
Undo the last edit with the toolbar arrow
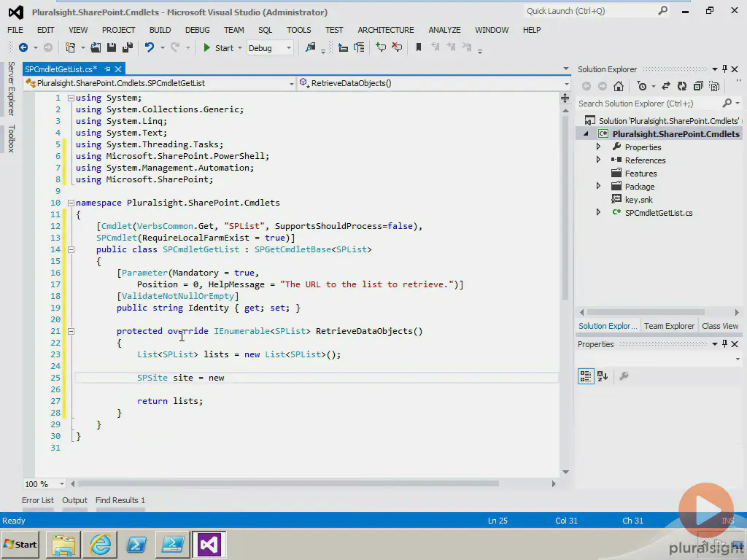[x=150, y=47]
